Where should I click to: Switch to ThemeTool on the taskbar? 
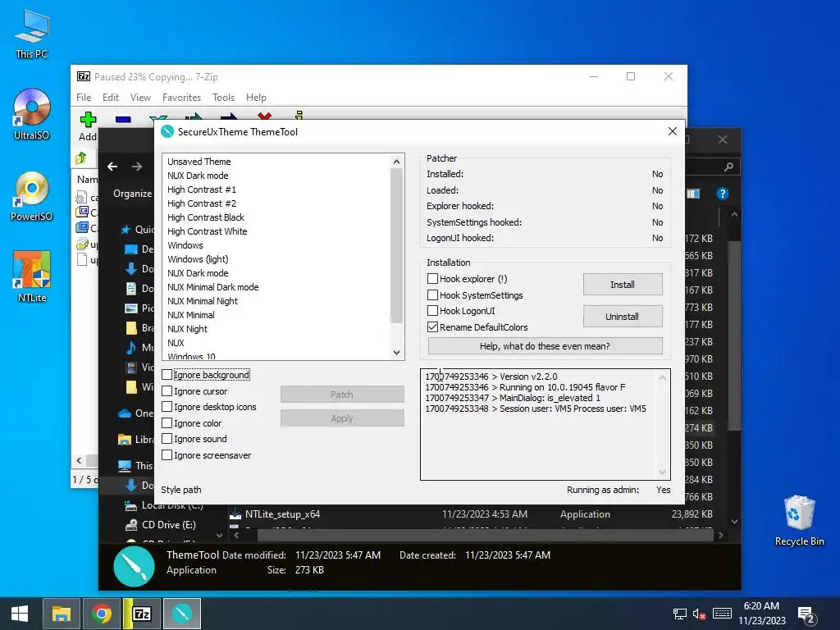click(182, 614)
